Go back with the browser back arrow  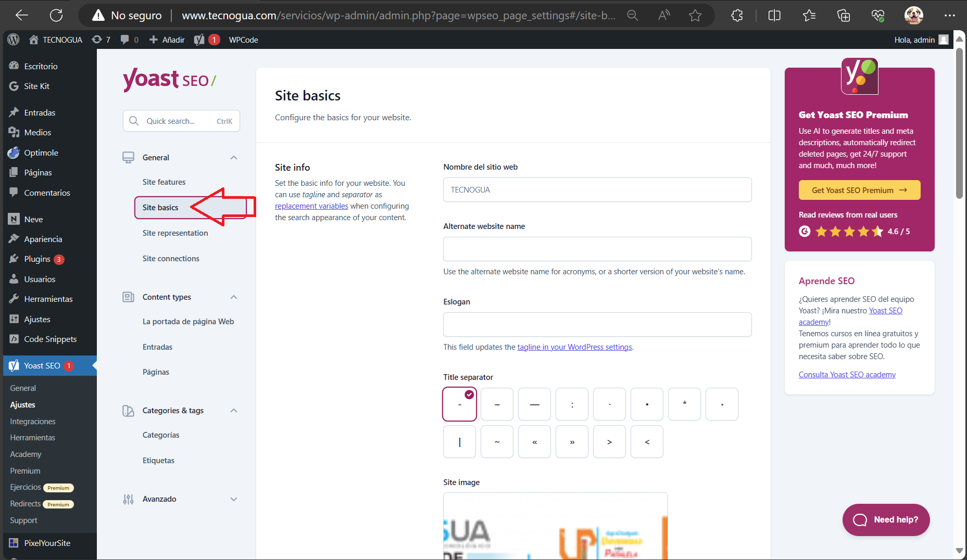[22, 16]
